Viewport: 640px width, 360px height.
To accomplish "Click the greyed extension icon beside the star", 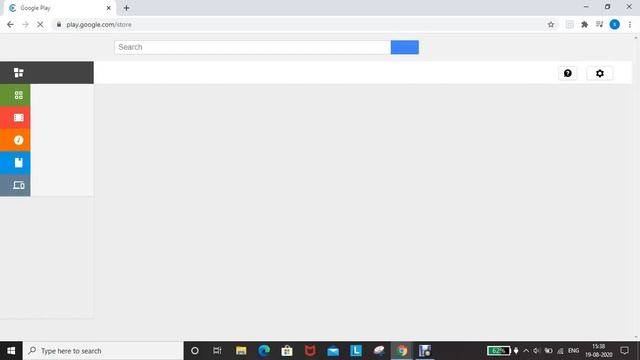I will point(569,24).
